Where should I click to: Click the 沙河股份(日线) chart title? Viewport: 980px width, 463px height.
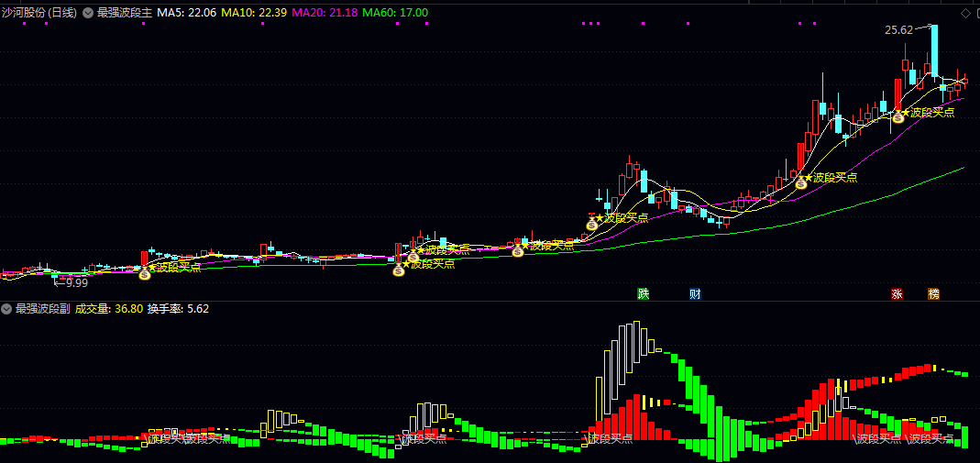pos(40,13)
